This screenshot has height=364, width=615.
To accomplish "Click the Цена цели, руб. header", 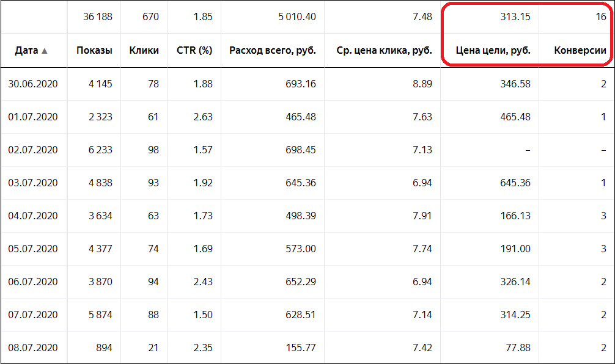I will tap(493, 51).
